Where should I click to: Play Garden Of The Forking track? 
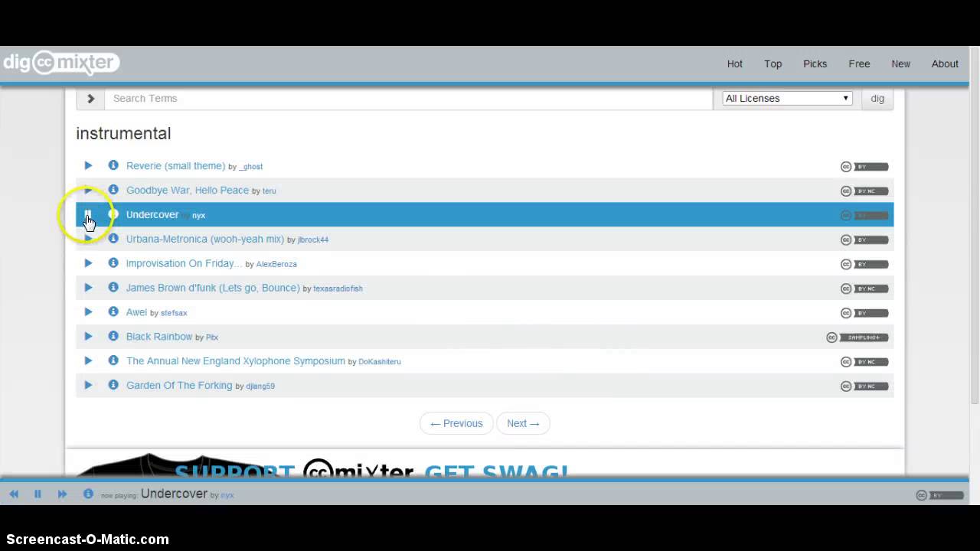(x=88, y=385)
